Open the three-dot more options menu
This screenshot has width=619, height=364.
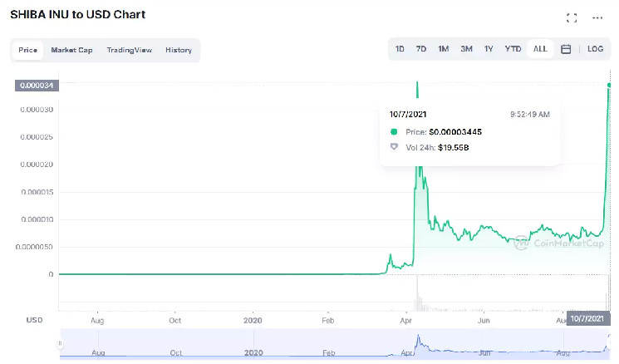coord(597,17)
